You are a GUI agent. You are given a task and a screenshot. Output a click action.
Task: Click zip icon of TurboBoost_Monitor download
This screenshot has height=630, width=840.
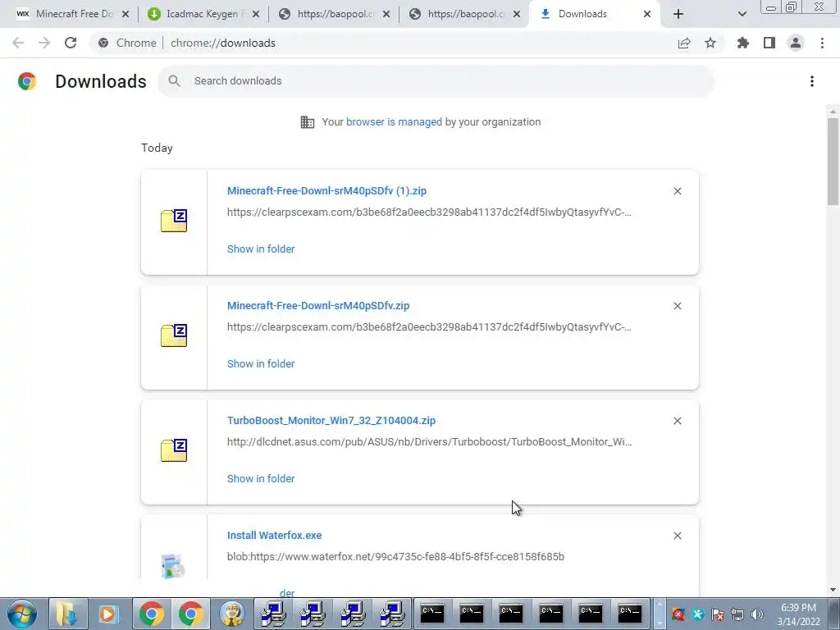click(x=174, y=450)
